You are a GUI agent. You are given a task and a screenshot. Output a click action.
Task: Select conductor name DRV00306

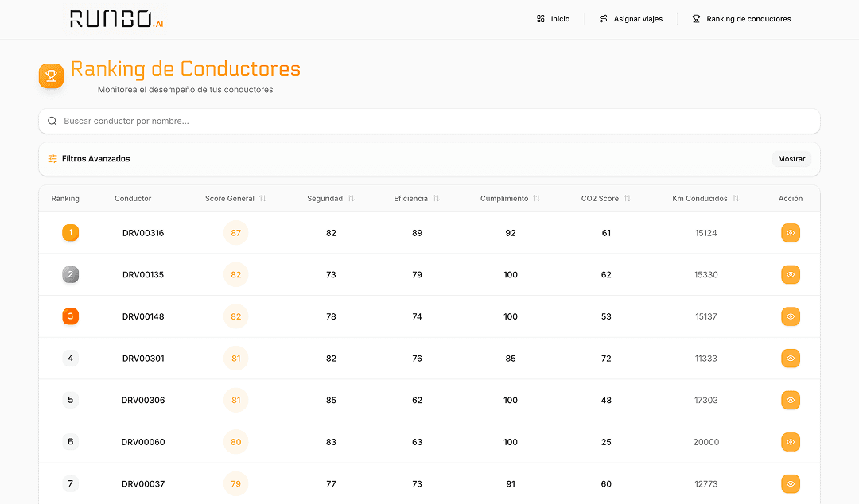click(x=143, y=400)
